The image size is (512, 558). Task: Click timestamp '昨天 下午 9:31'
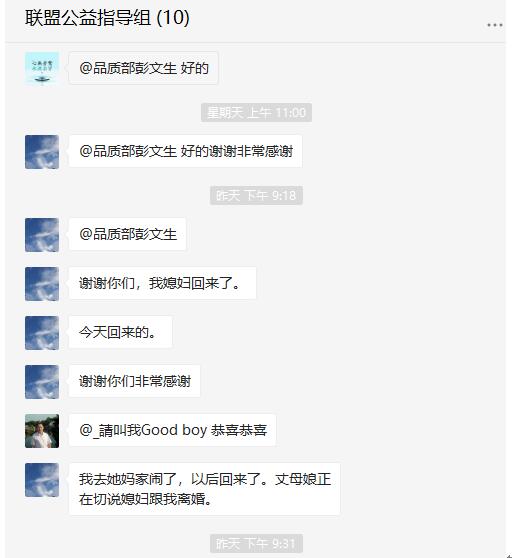pos(256,543)
